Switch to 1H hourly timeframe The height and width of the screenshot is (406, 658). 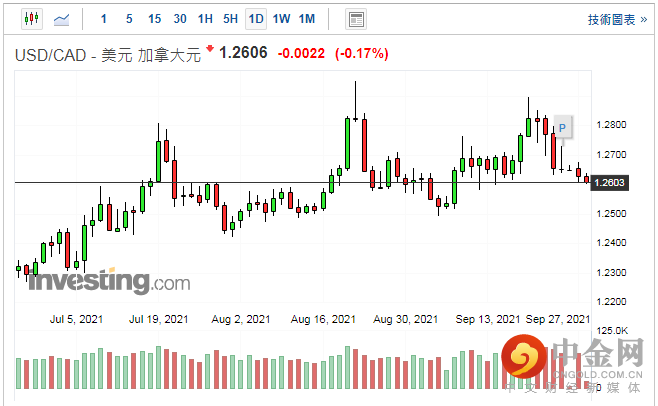pyautogui.click(x=205, y=19)
